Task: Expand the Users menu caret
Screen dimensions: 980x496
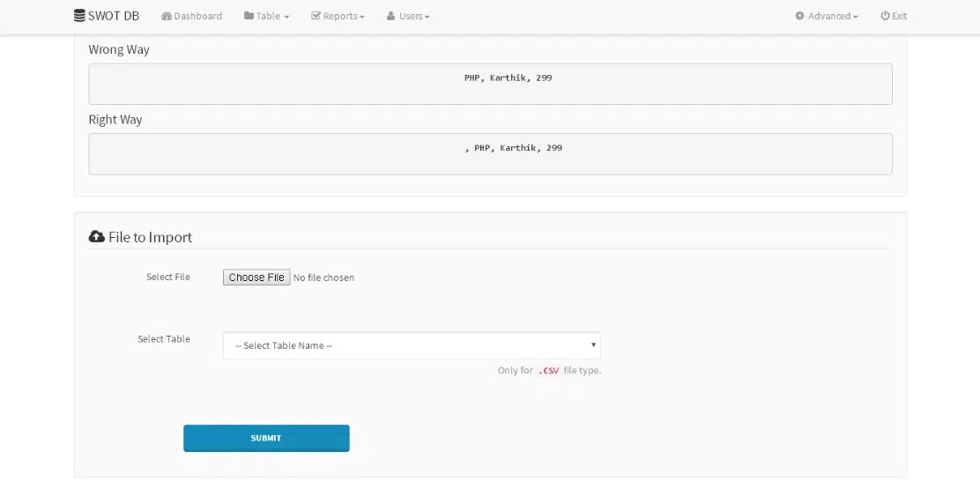Action: pyautogui.click(x=427, y=17)
